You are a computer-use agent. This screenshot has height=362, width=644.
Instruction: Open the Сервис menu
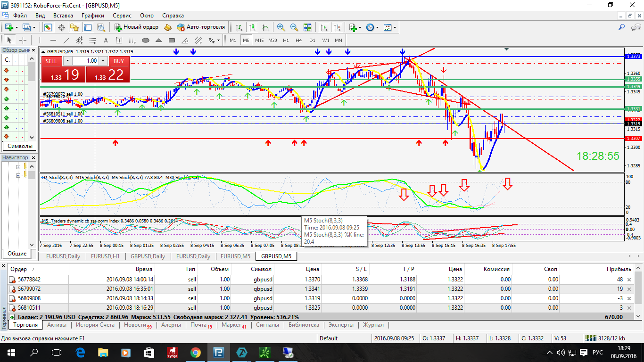(x=122, y=16)
